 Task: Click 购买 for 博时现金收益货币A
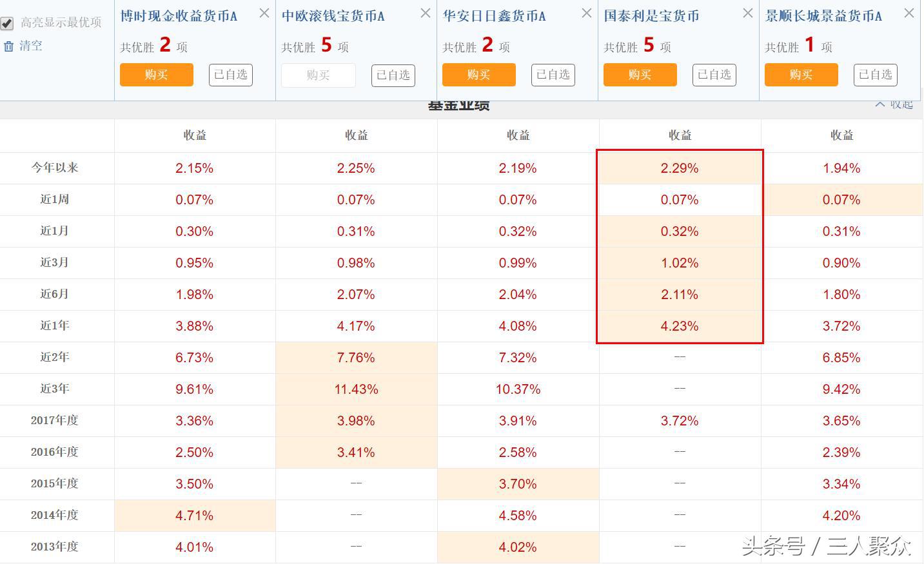tap(157, 75)
